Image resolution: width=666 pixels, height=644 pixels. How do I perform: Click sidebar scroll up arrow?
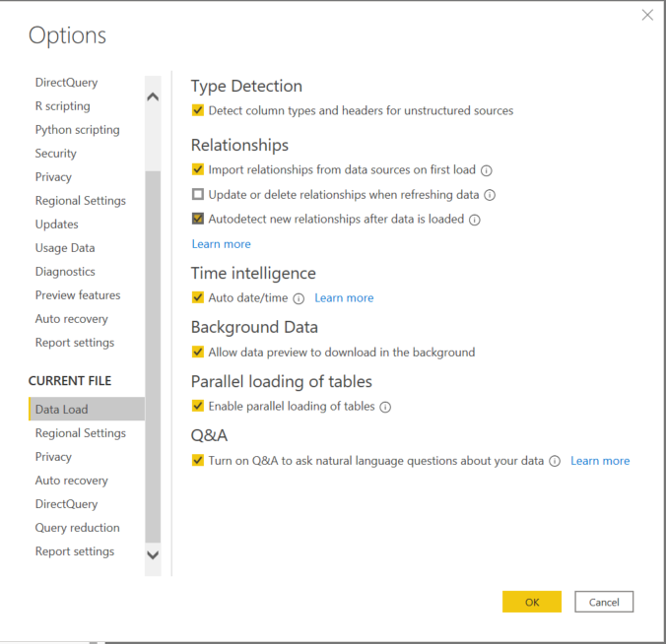153,97
